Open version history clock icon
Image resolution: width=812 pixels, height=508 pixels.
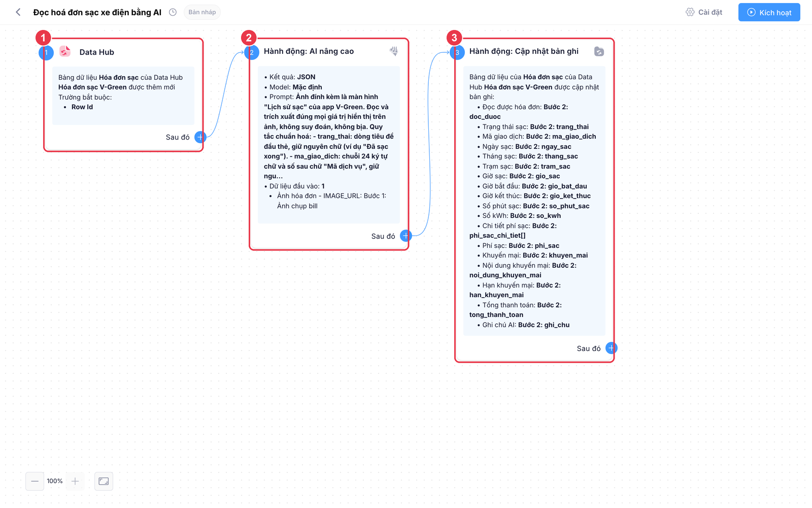click(173, 12)
